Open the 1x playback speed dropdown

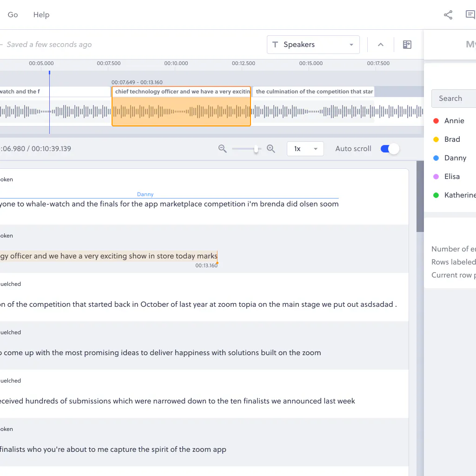click(x=305, y=149)
